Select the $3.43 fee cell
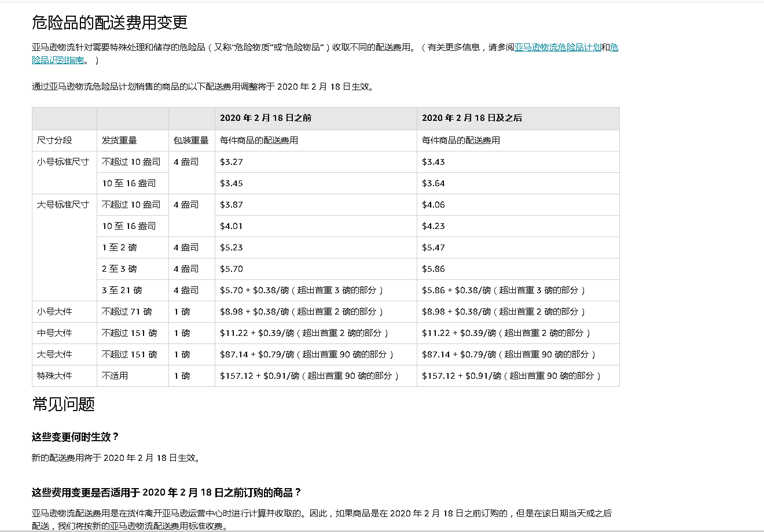764x532 pixels. [518, 162]
